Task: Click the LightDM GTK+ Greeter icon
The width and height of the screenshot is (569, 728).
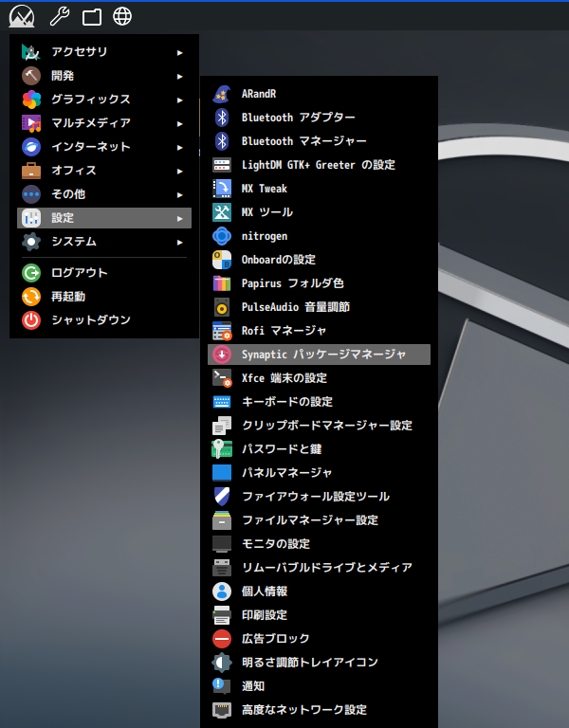Action: (222, 165)
